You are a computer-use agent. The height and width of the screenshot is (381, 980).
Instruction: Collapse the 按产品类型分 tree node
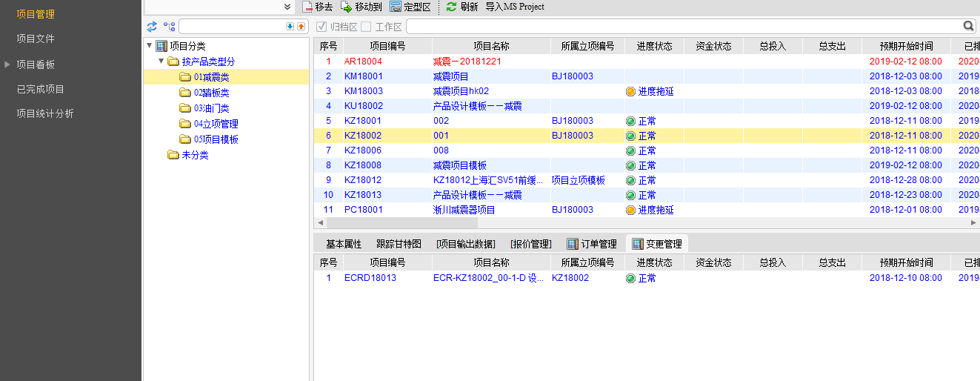161,61
